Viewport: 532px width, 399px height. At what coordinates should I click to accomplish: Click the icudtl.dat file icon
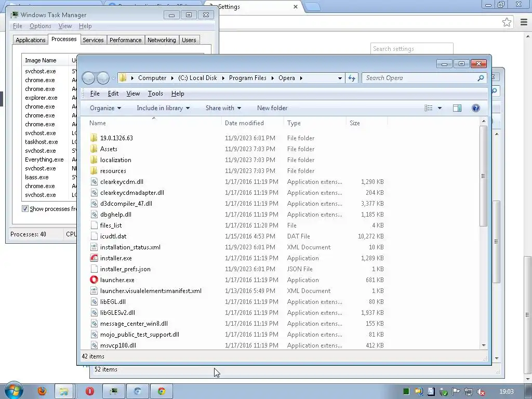tap(94, 236)
